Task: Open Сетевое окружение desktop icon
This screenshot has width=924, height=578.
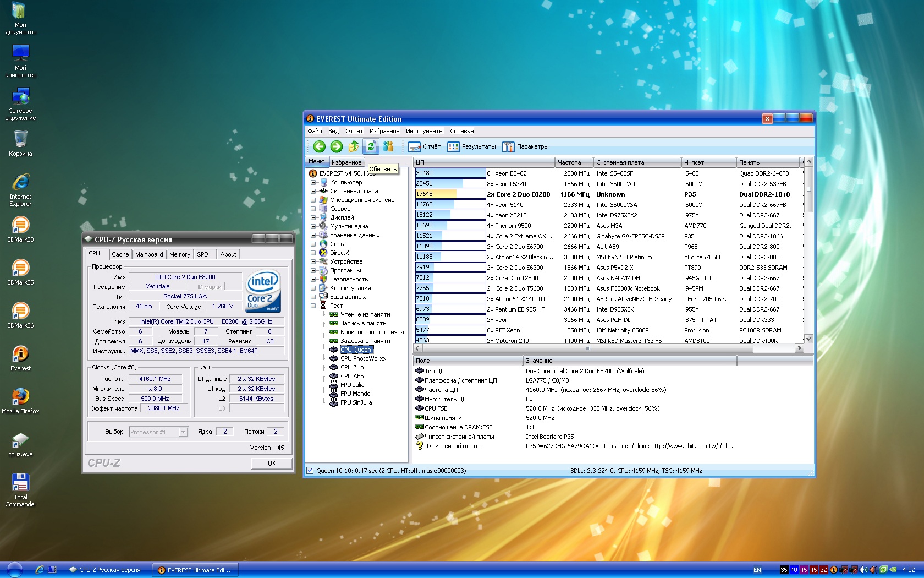Action: point(20,105)
